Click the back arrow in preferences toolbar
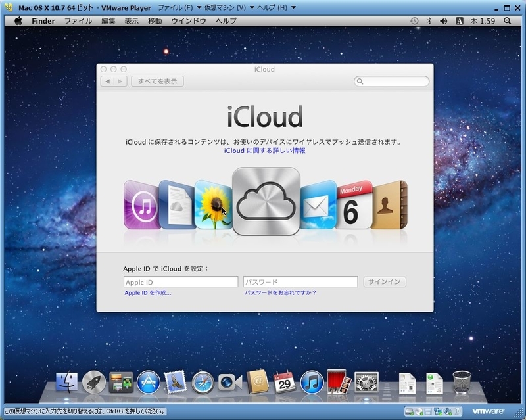Screen dimensions: 526x420 tap(107, 82)
